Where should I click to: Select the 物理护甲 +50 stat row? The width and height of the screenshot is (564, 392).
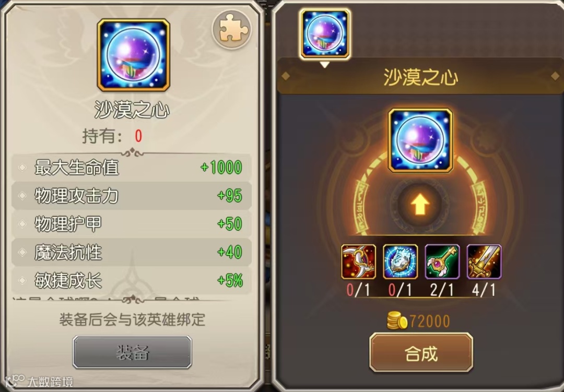coord(132,224)
